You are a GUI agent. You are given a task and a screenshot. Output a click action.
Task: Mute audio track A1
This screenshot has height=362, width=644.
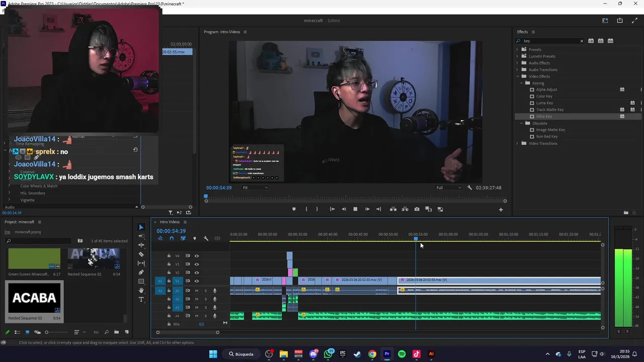coord(197,291)
